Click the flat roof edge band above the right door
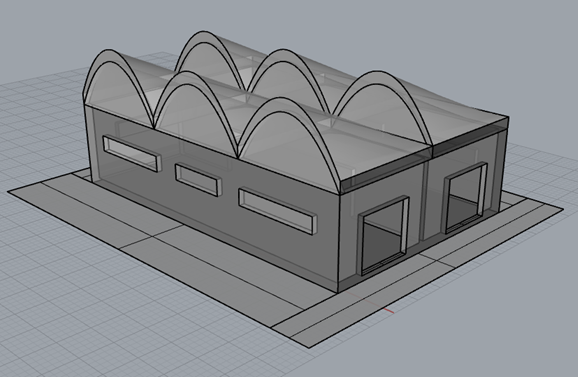The image size is (578, 378). [x=471, y=136]
